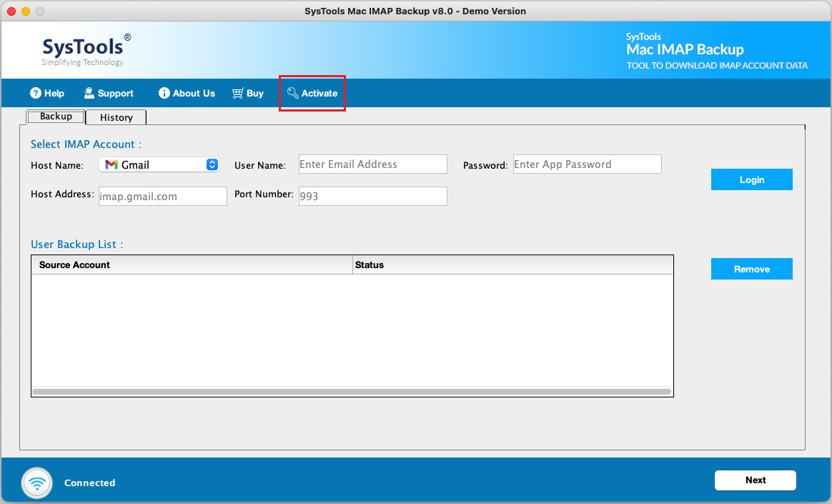Image resolution: width=832 pixels, height=504 pixels.
Task: Open the Buy menu label
Action: pyautogui.click(x=255, y=94)
